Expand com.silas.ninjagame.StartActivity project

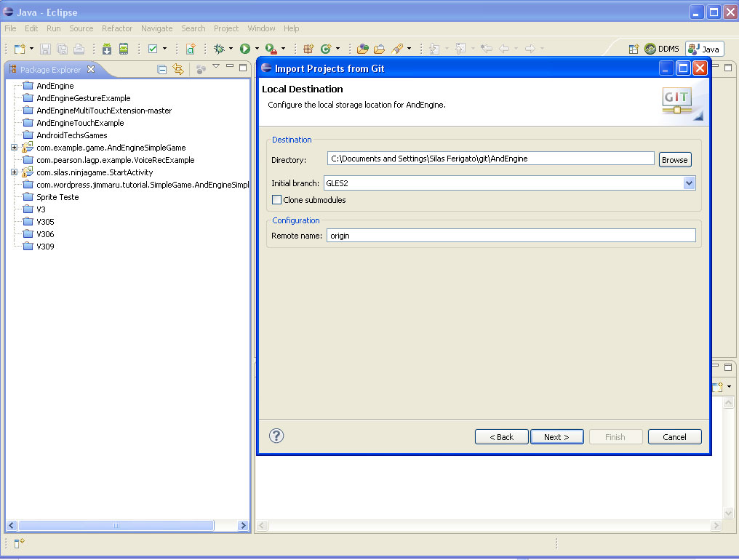coord(14,172)
